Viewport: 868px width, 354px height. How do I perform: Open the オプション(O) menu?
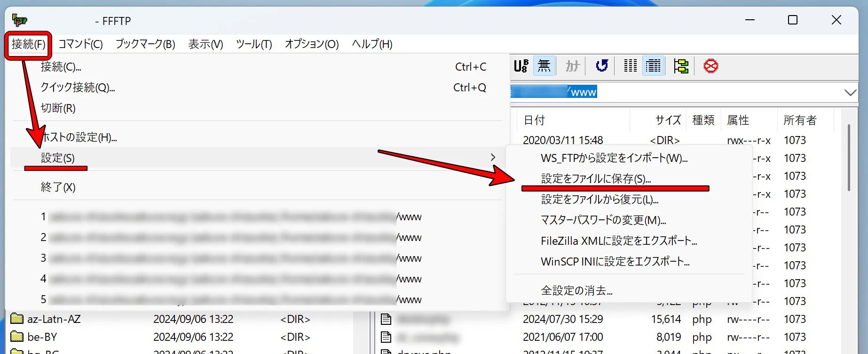(312, 44)
